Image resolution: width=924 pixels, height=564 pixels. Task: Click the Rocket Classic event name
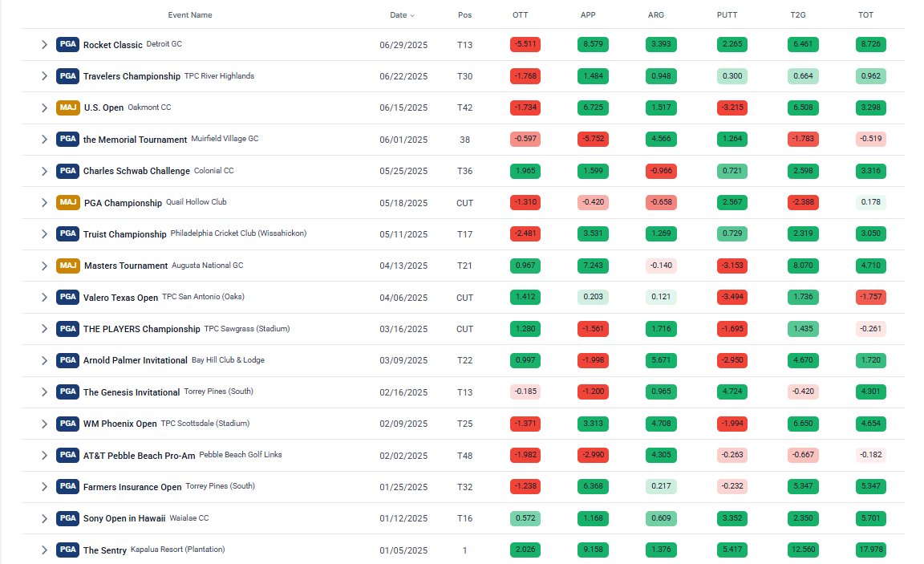click(112, 45)
